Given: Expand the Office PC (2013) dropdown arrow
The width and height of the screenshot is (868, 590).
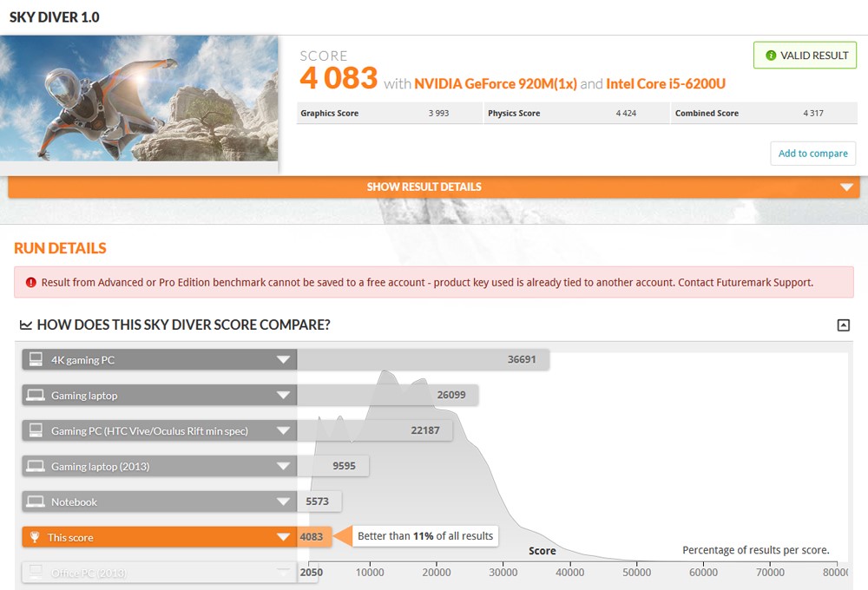Looking at the screenshot, I should click(284, 572).
